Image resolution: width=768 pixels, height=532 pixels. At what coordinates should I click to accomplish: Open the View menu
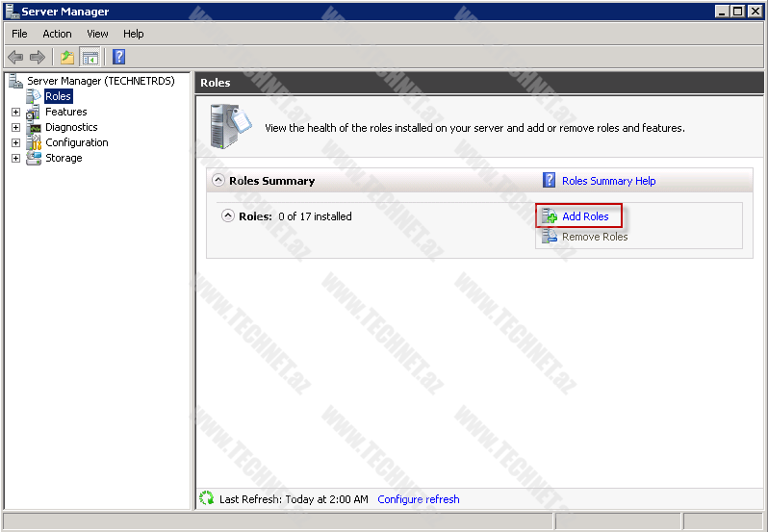coord(97,34)
